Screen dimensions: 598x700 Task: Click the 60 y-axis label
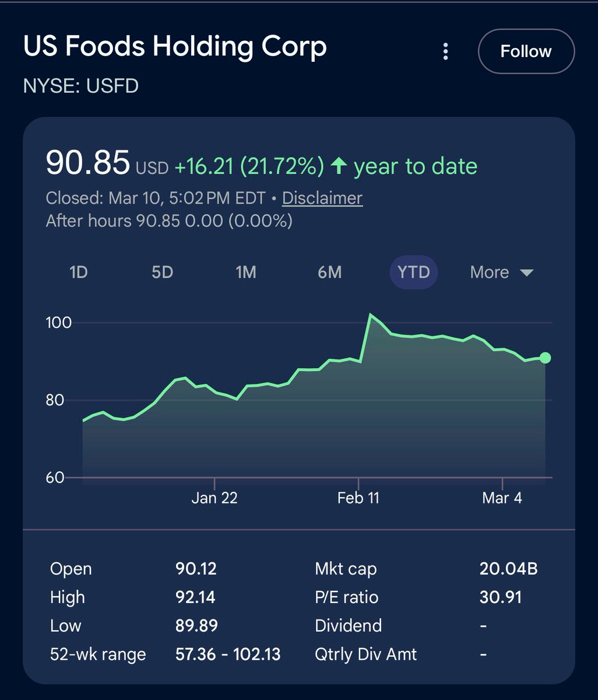pyautogui.click(x=55, y=477)
